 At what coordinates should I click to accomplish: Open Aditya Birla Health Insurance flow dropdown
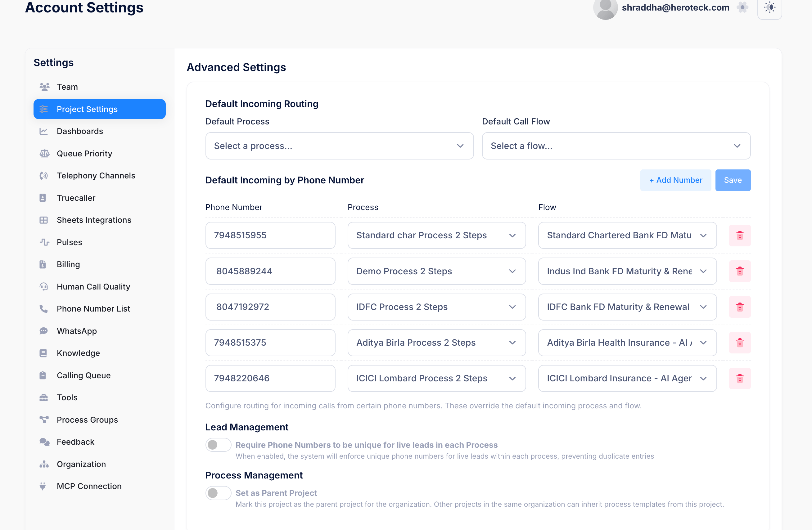(627, 343)
